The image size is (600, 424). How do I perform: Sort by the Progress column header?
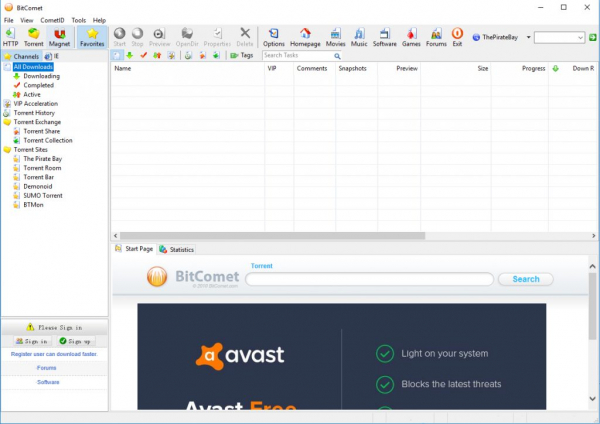pos(520,68)
